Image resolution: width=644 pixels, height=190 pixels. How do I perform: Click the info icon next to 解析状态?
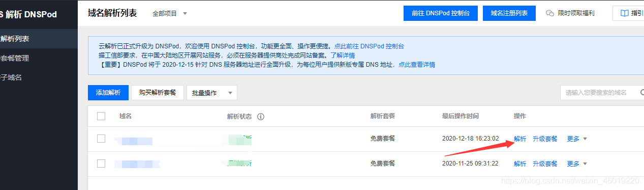(261, 117)
